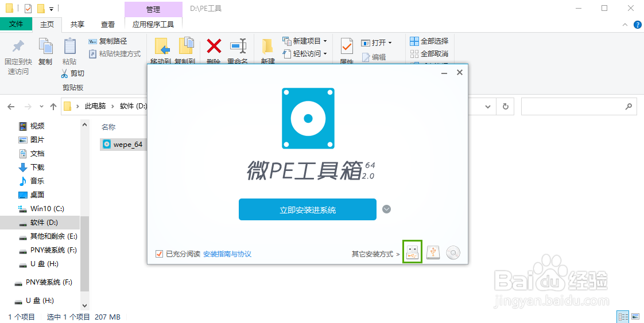Open the 安装指南与协议 link
644x323 pixels.
click(227, 254)
